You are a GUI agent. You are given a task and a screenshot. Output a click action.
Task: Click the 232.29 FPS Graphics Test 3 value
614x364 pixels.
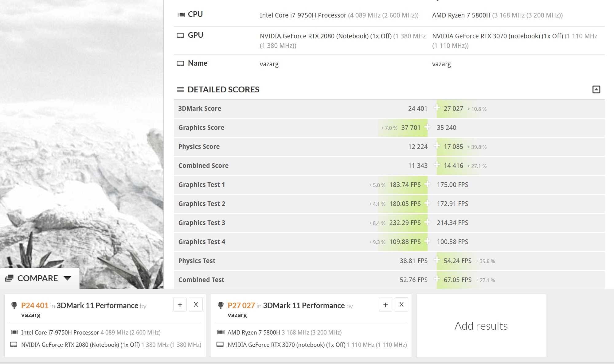click(x=405, y=223)
